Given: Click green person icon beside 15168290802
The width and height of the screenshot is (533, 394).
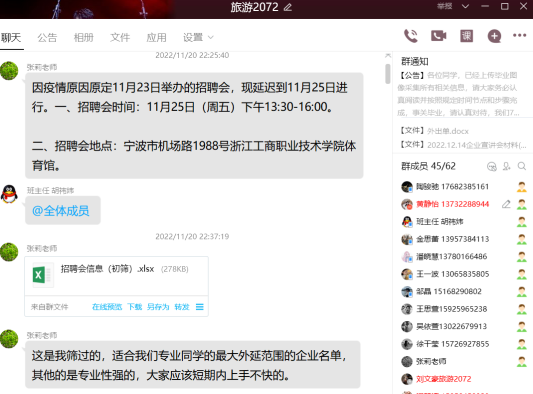Looking at the screenshot, I should click(521, 291).
